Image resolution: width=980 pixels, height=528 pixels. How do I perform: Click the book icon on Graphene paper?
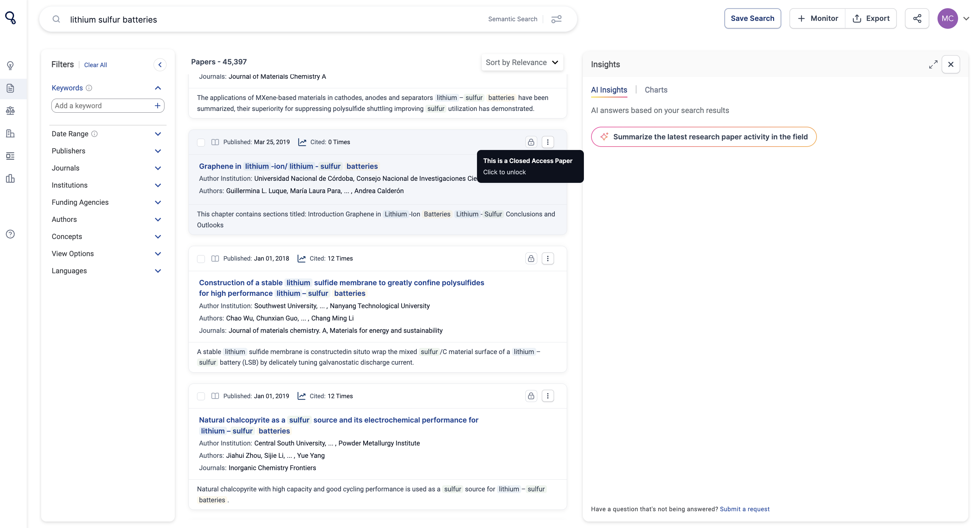[x=215, y=142]
